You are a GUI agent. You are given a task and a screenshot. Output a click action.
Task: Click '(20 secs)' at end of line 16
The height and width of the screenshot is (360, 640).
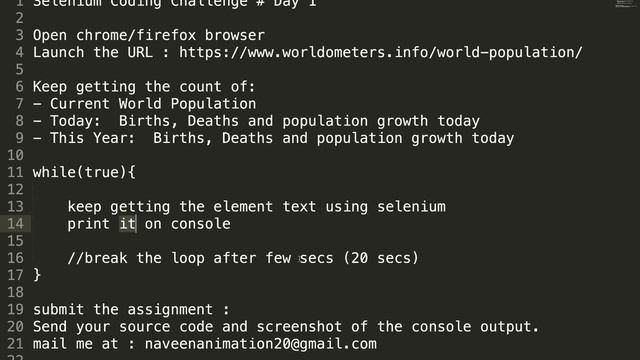pos(381,258)
